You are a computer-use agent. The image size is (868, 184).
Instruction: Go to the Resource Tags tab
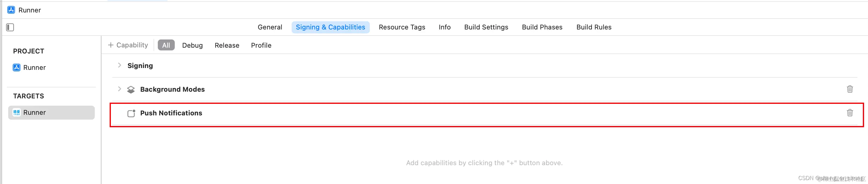tap(402, 27)
